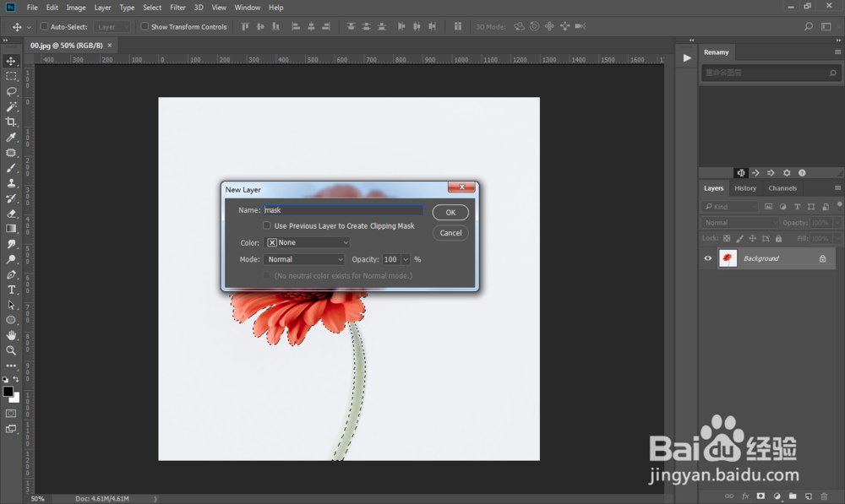
Task: Click the layer Name input field
Action: (343, 210)
